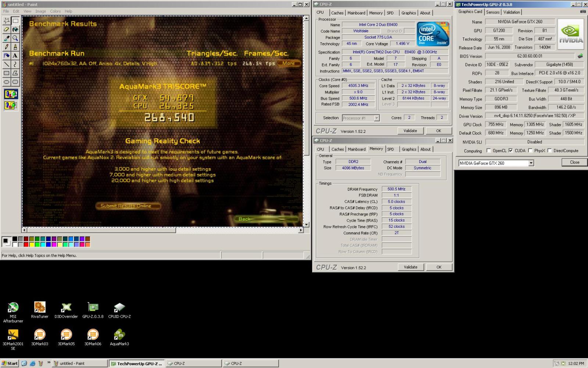Viewport: 588px width, 368px height.
Task: Open the Colors menu in Paint
Action: pos(55,11)
